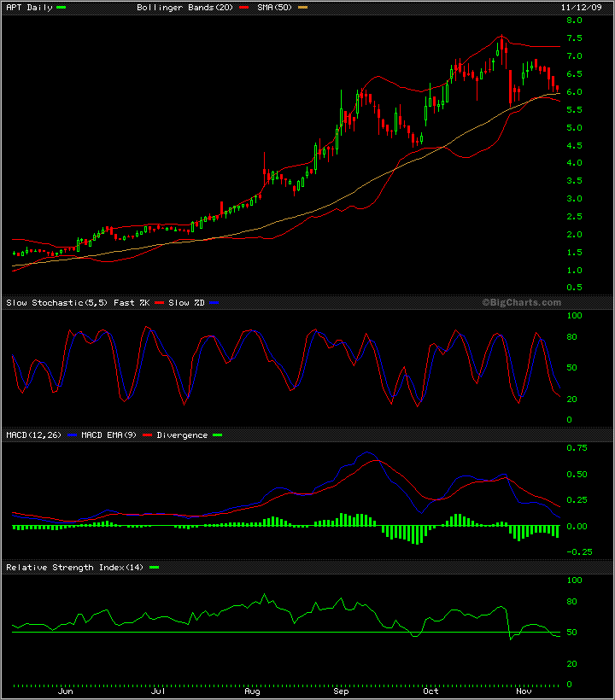This screenshot has height=700, width=615.
Task: Click the 2.0 price axis value
Action: coord(574,235)
